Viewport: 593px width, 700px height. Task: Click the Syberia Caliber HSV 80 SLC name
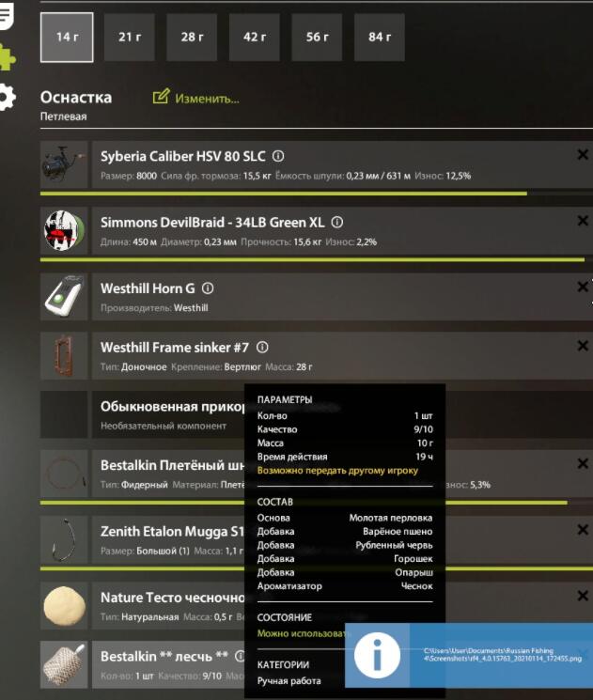click(183, 156)
